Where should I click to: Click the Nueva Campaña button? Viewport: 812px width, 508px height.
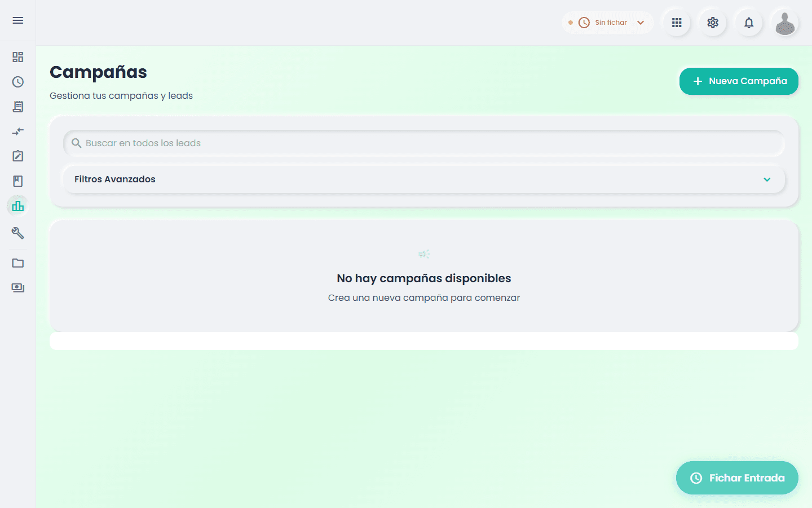[x=739, y=81]
